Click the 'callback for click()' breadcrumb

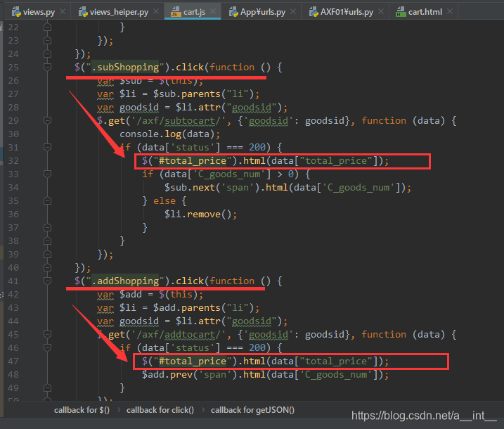[x=160, y=410]
